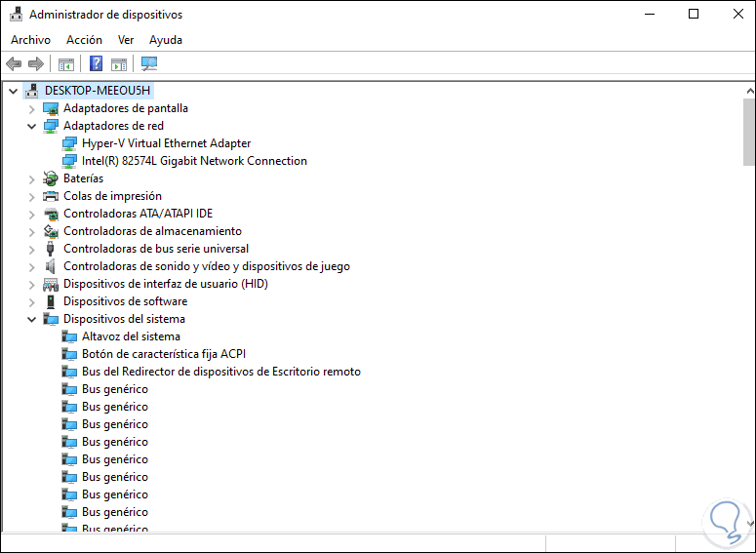Collapse Adaptadores de red
Image resolution: width=756 pixels, height=553 pixels.
point(32,127)
